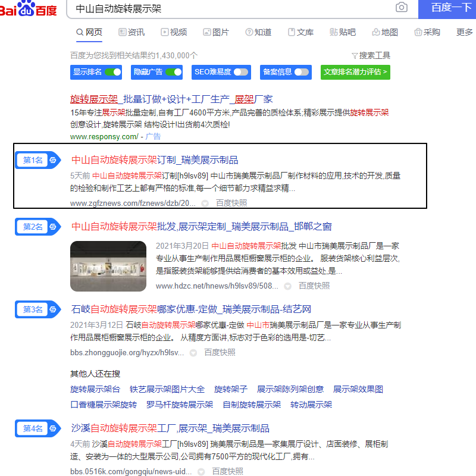
Task: Toggle the 显示排名 switch
Action: tap(112, 72)
